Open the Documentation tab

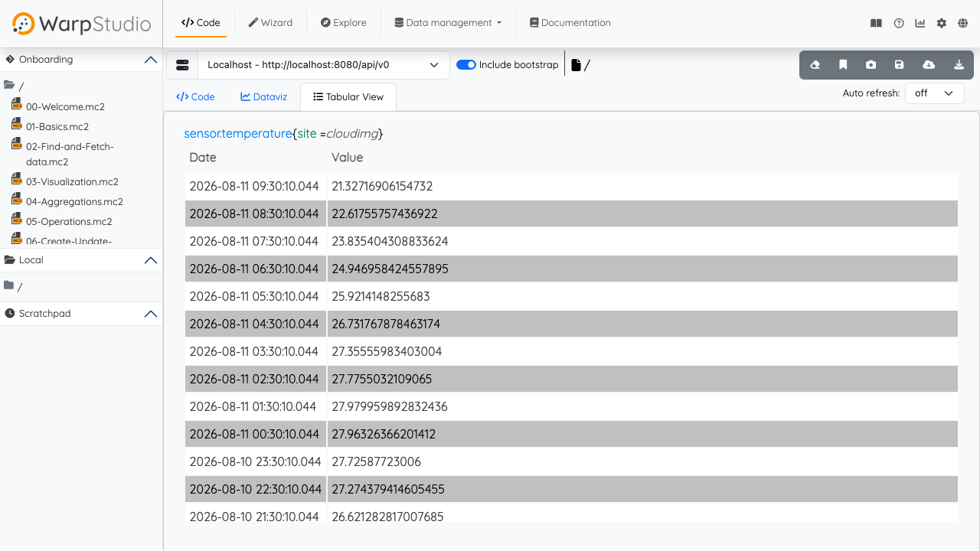(570, 23)
